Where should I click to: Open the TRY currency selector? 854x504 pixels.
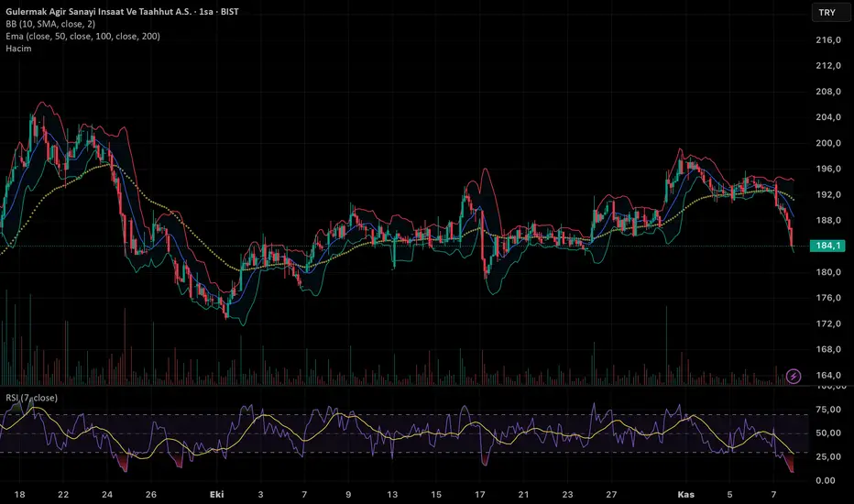[x=826, y=13]
